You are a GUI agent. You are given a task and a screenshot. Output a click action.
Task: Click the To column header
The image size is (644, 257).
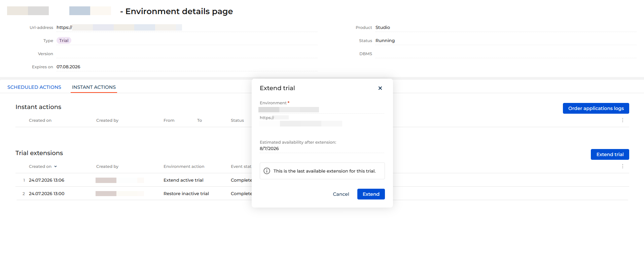tap(200, 120)
